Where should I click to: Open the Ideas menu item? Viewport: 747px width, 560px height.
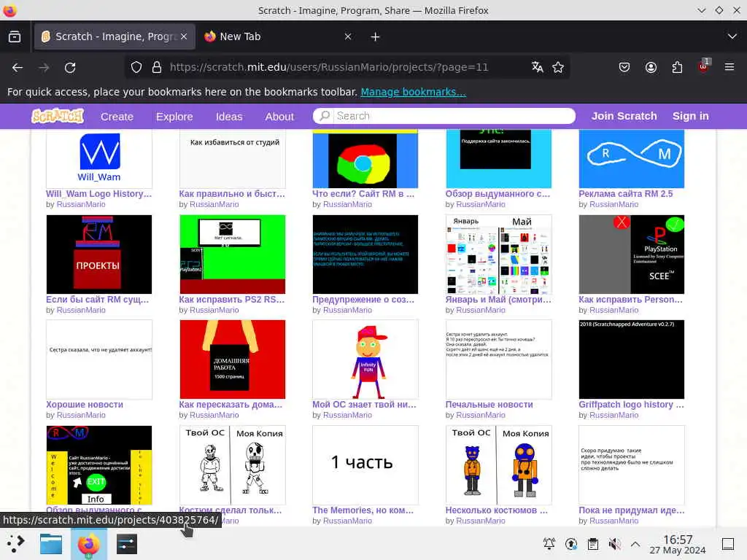click(229, 117)
